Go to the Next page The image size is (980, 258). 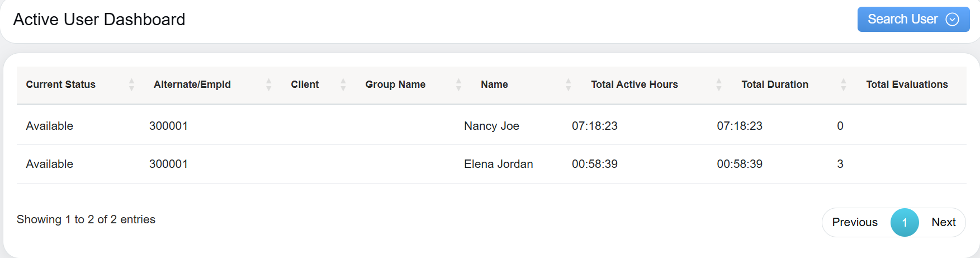[943, 222]
